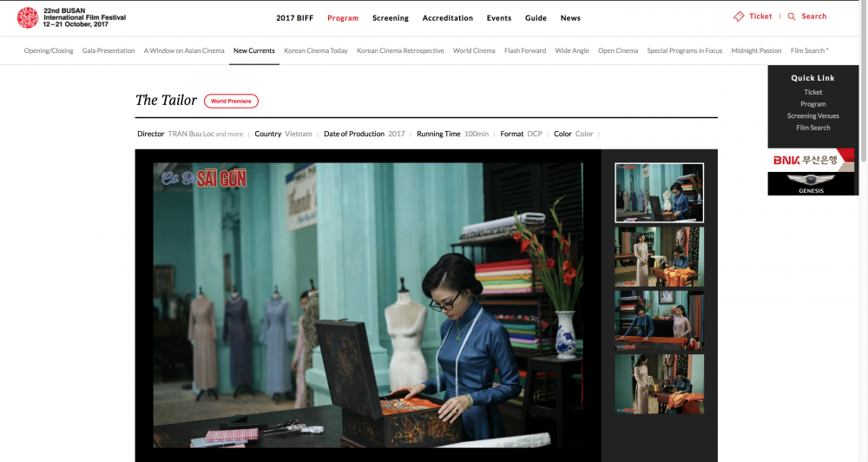Show the third film still thumbnail
Viewport: 868px width, 462px height.
(x=659, y=320)
